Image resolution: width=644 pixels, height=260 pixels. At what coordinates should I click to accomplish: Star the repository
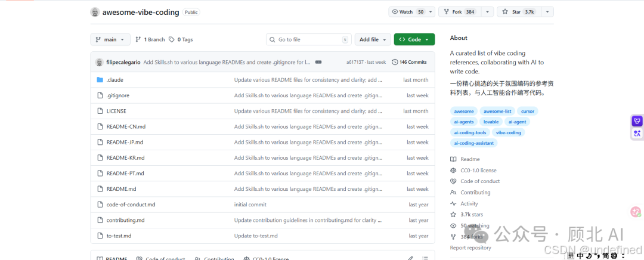click(519, 12)
